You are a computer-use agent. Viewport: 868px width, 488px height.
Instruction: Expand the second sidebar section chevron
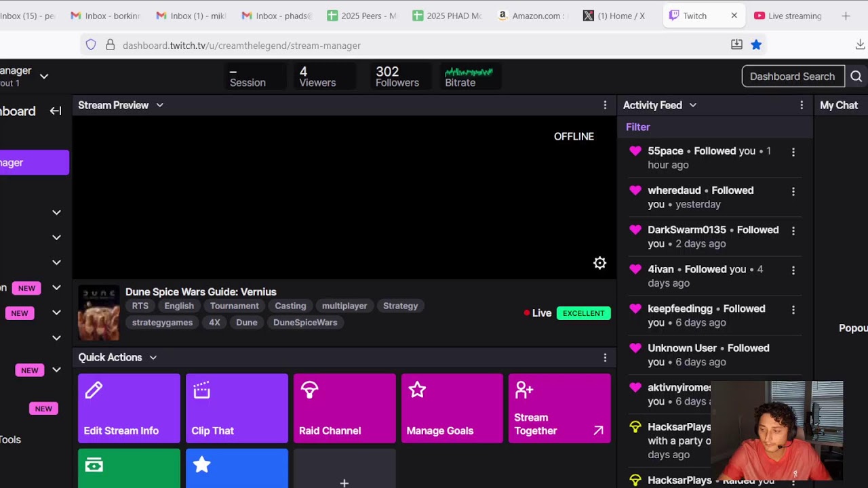pyautogui.click(x=56, y=237)
